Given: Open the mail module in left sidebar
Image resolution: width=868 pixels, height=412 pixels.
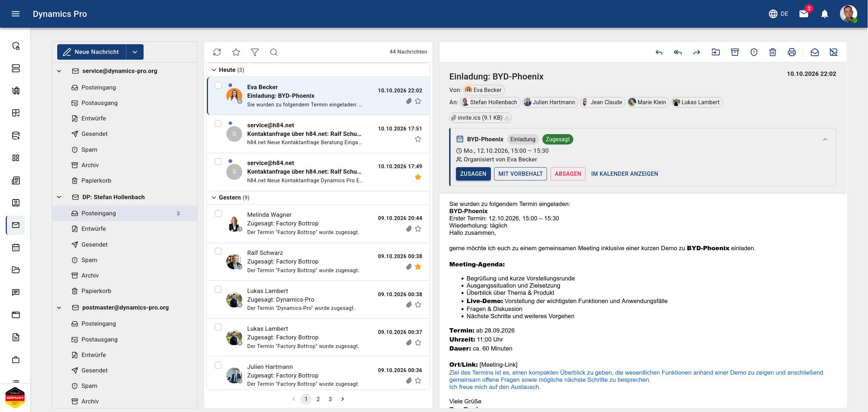Looking at the screenshot, I should 16,225.
